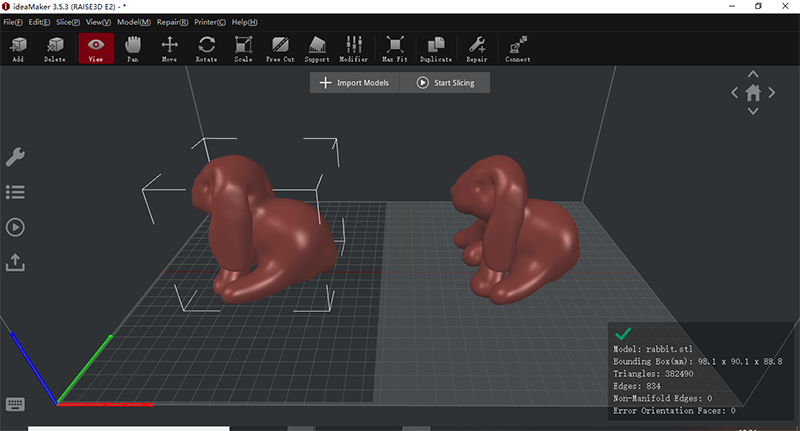Open the Edit menu
Screen dimensions: 800x431
(x=39, y=22)
